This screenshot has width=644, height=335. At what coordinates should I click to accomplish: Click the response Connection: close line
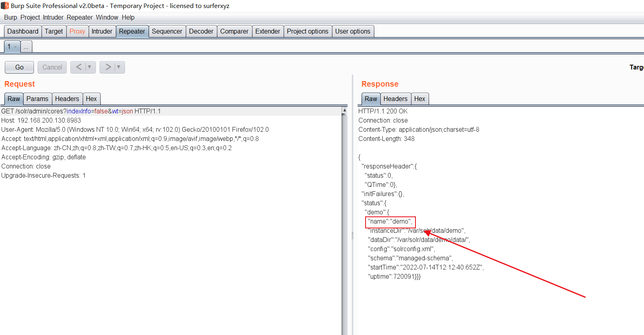(x=383, y=120)
